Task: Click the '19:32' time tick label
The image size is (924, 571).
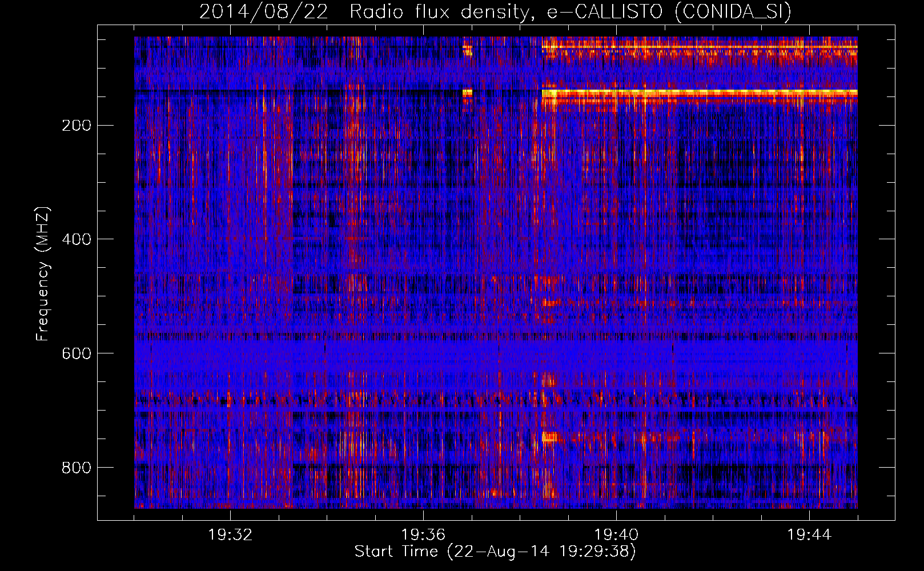Action: (230, 535)
